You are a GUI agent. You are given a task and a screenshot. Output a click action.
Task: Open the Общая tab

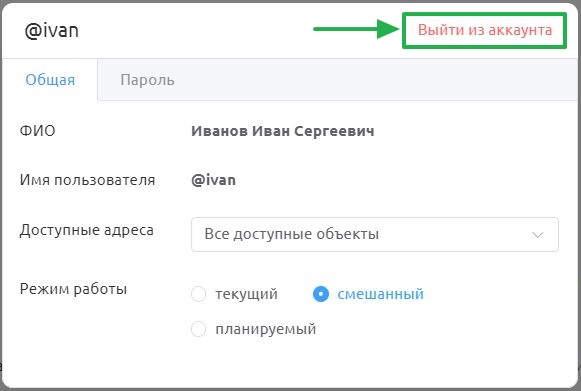coord(50,80)
